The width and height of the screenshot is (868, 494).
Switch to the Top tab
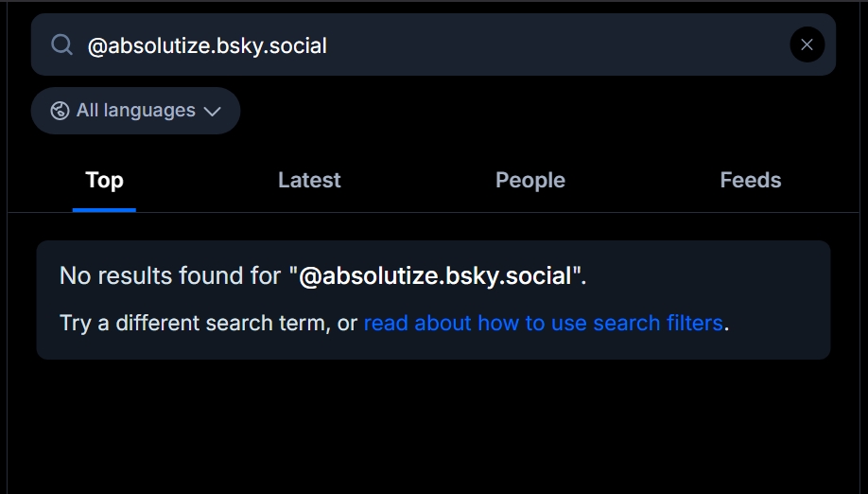(104, 180)
